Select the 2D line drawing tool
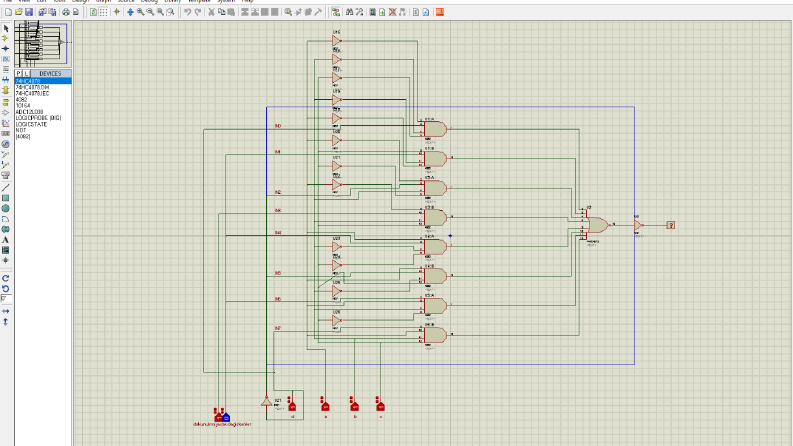The image size is (793, 446). click(x=6, y=188)
